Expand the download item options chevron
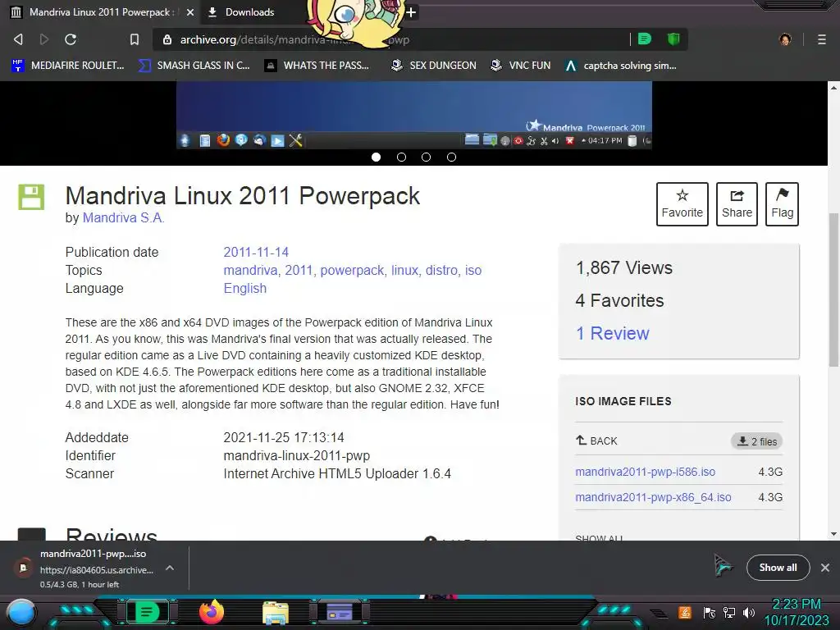This screenshot has height=630, width=840. [x=170, y=568]
